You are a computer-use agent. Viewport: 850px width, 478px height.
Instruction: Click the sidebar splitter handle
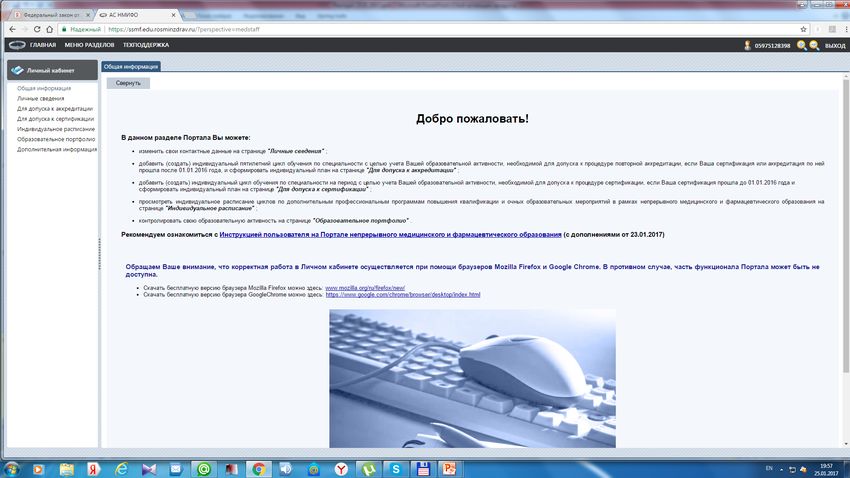[x=99, y=255]
